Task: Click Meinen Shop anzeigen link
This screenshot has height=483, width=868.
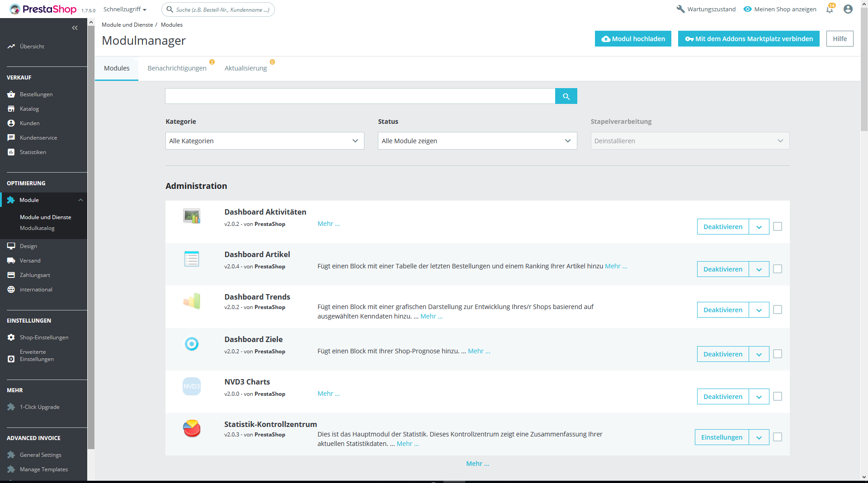Action: 780,9
